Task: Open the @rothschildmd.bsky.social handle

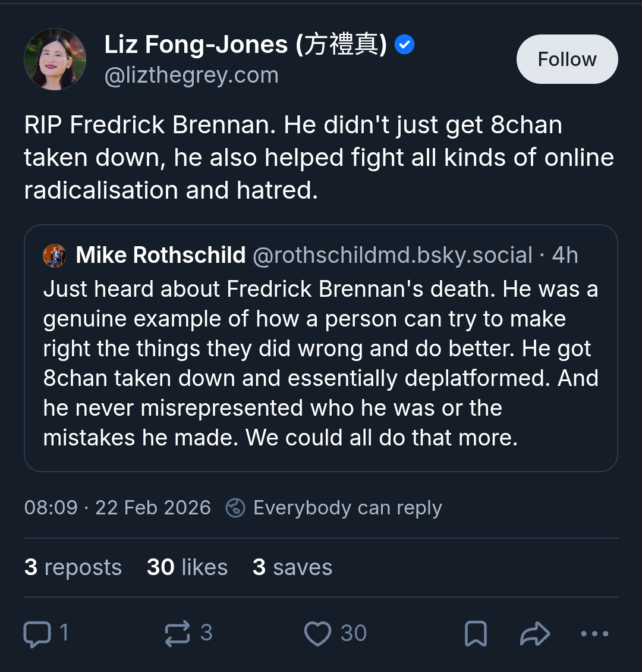Action: coord(392,255)
